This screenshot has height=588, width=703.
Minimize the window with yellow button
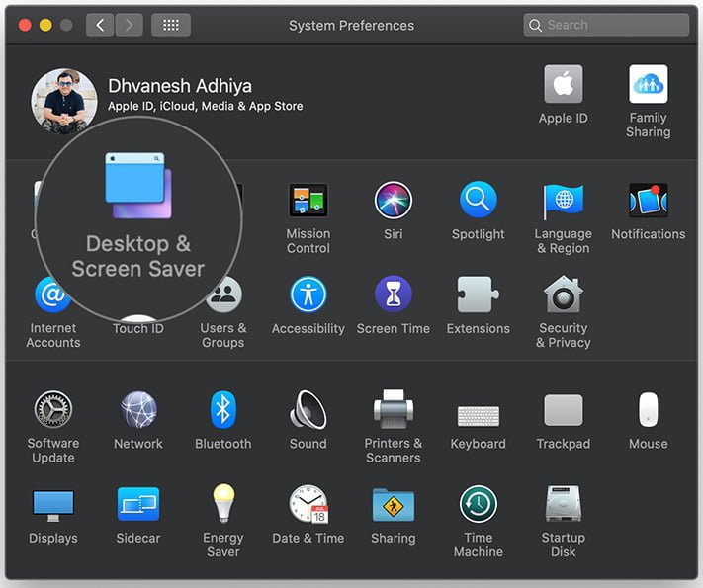[x=45, y=25]
